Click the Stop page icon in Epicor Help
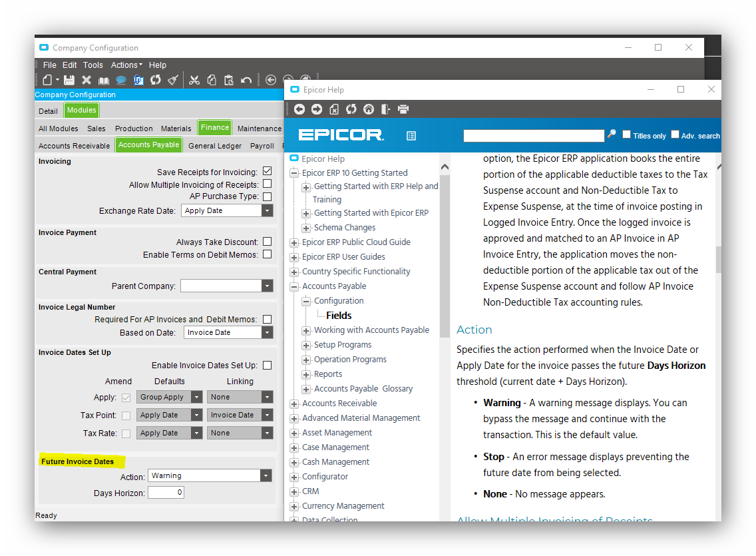 point(334,109)
